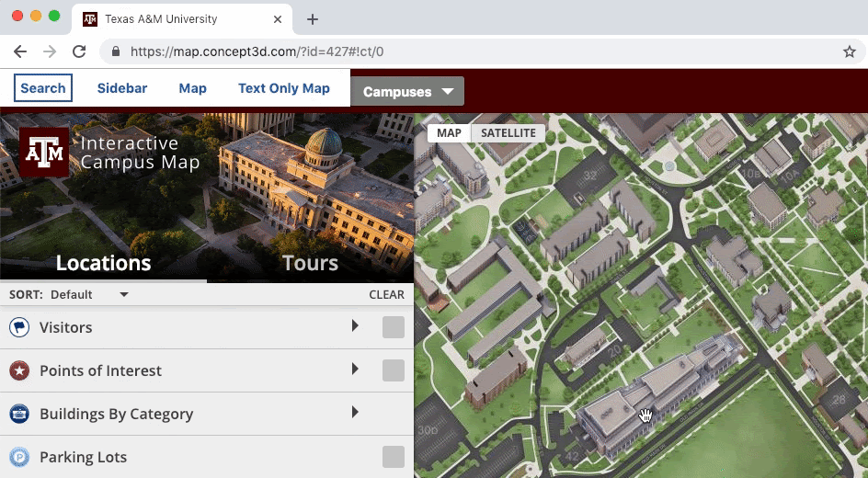Click the Points of Interest star icon
The height and width of the screenshot is (478, 868).
[19, 370]
